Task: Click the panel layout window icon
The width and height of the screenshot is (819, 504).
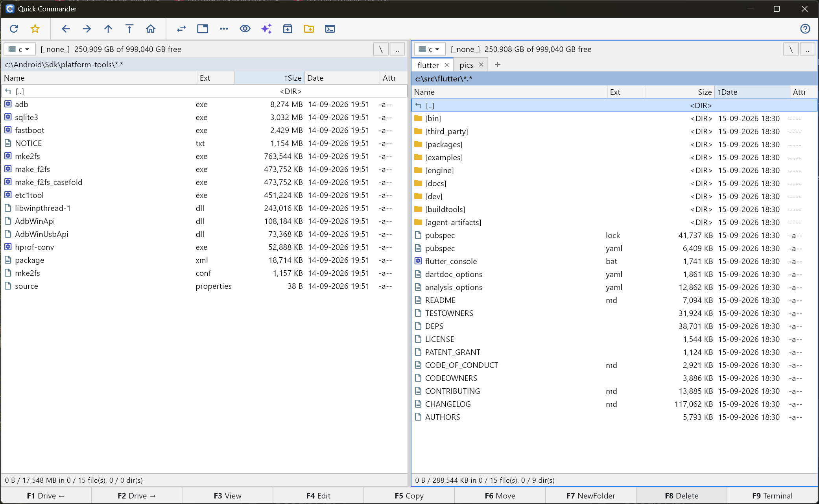Action: pos(203,29)
